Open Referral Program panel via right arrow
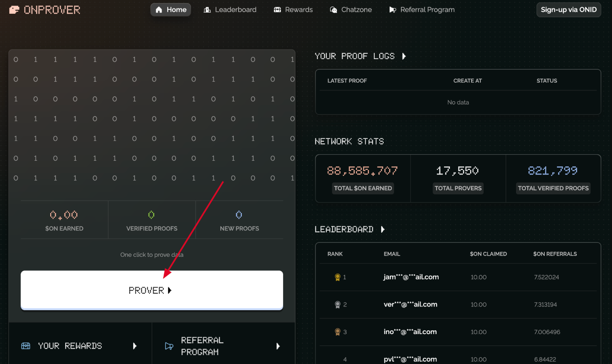This screenshot has width=612, height=364. pos(278,346)
